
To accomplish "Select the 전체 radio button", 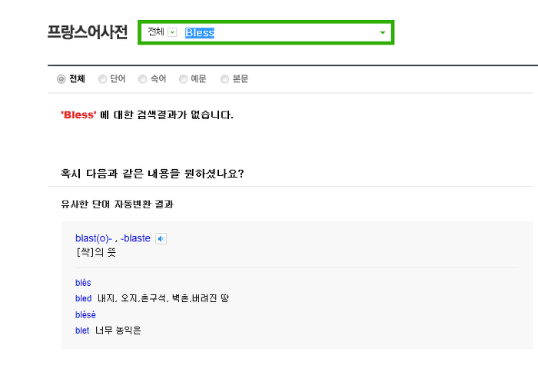I will tap(61, 79).
